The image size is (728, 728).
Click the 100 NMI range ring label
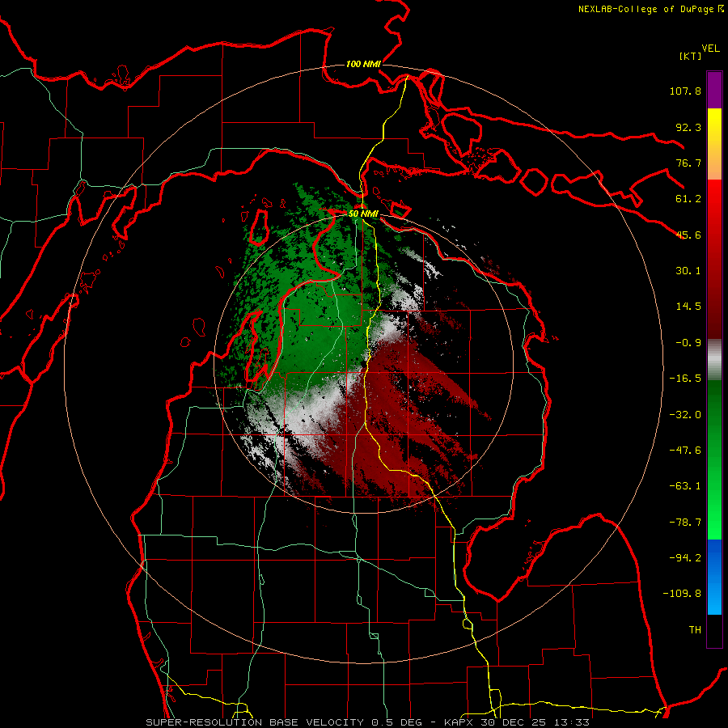tap(363, 64)
